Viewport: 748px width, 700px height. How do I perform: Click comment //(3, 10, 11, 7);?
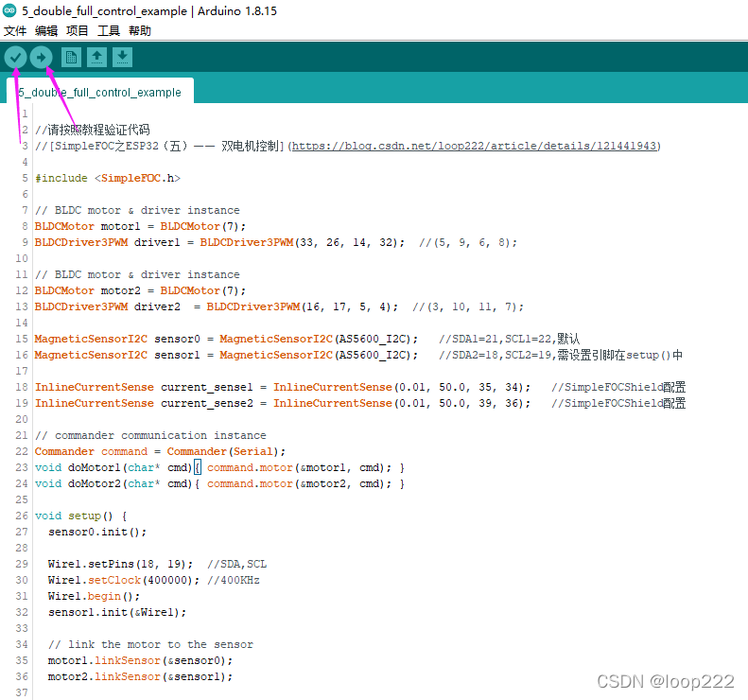[468, 306]
